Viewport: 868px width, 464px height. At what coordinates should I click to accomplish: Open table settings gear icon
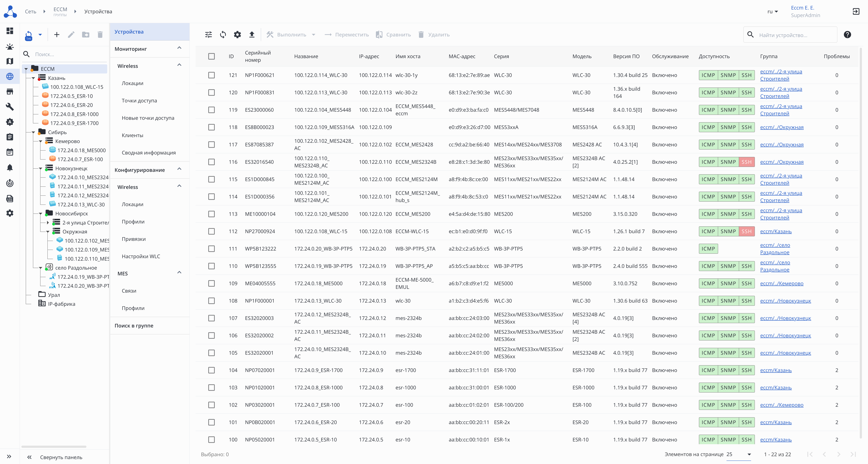(x=238, y=34)
